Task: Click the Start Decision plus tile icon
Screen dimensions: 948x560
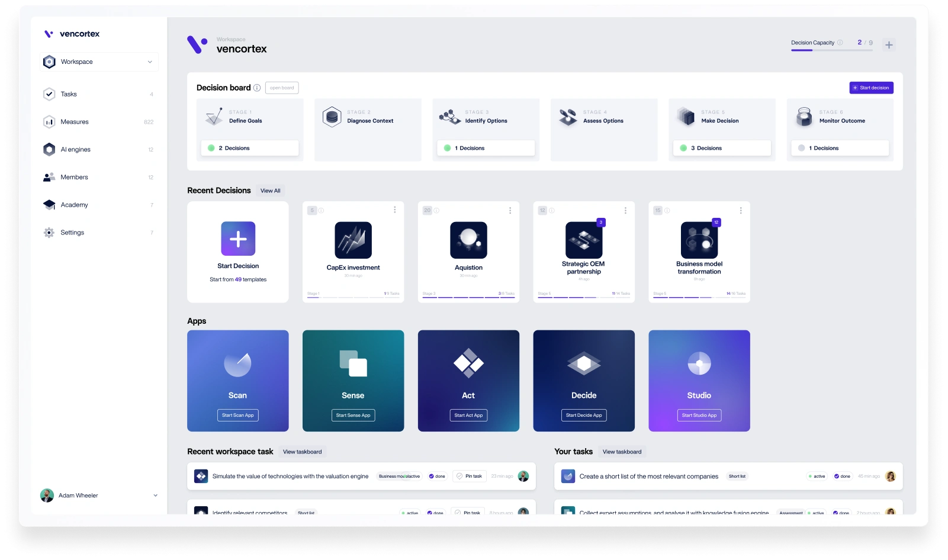Action: pyautogui.click(x=238, y=239)
